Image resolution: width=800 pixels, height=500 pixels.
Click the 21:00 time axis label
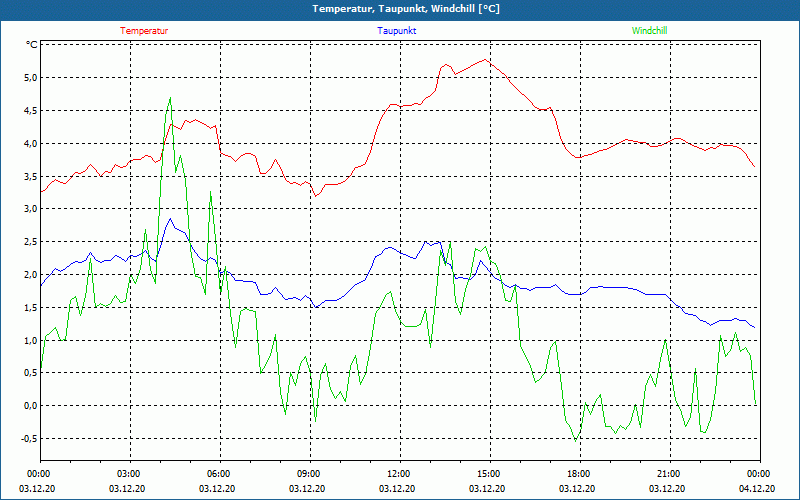[x=668, y=474]
